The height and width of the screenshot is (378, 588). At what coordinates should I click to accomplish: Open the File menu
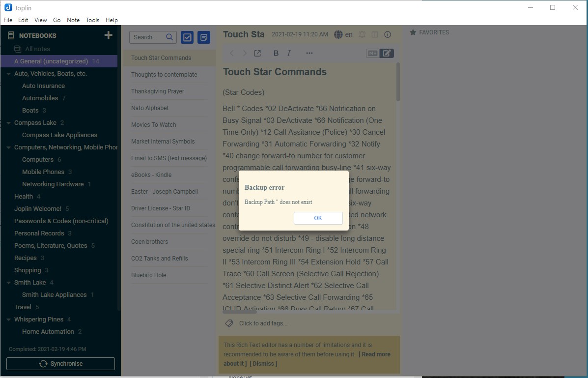[x=8, y=20]
